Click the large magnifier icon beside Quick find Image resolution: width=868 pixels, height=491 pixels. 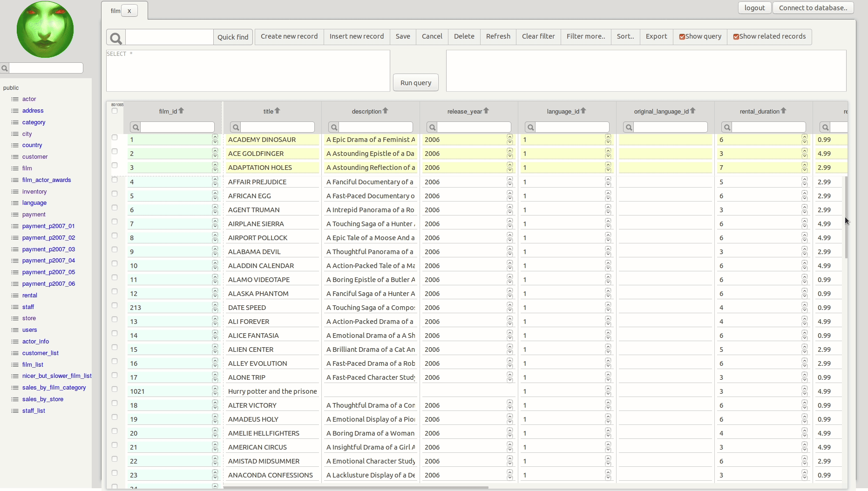point(116,38)
